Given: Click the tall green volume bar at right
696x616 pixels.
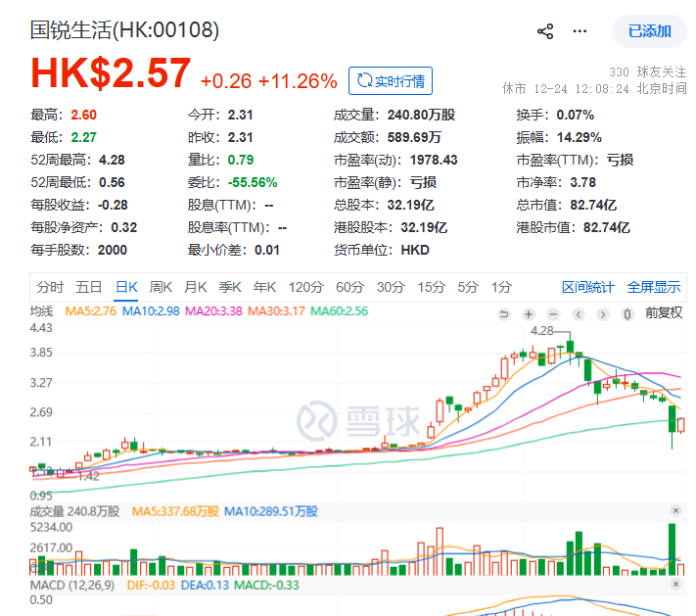Looking at the screenshot, I should coord(672,549).
